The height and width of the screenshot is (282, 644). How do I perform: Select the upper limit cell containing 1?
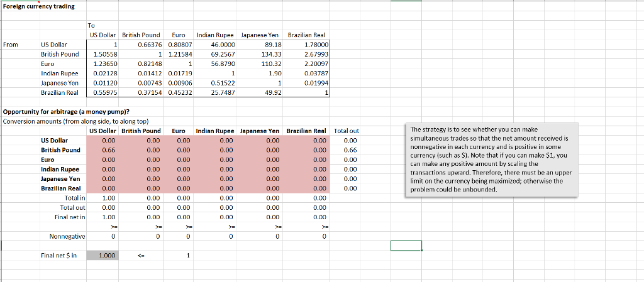click(178, 255)
